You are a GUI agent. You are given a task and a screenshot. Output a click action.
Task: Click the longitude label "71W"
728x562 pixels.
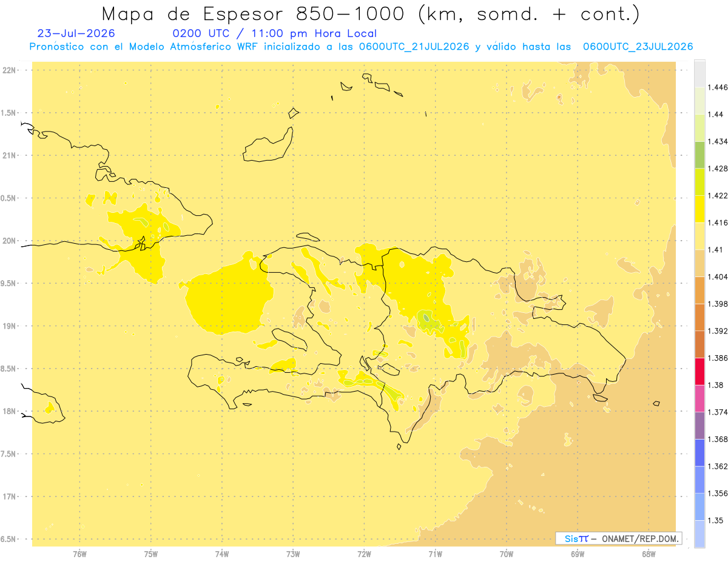(435, 554)
